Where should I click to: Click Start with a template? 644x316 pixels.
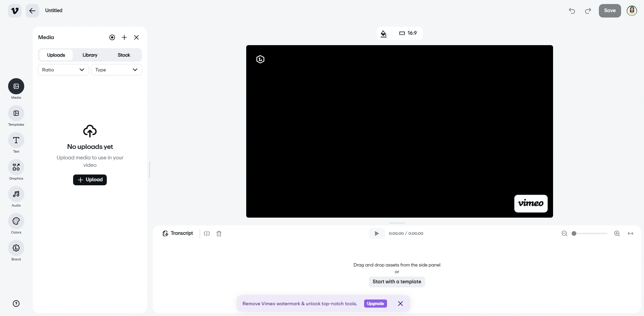(397, 282)
